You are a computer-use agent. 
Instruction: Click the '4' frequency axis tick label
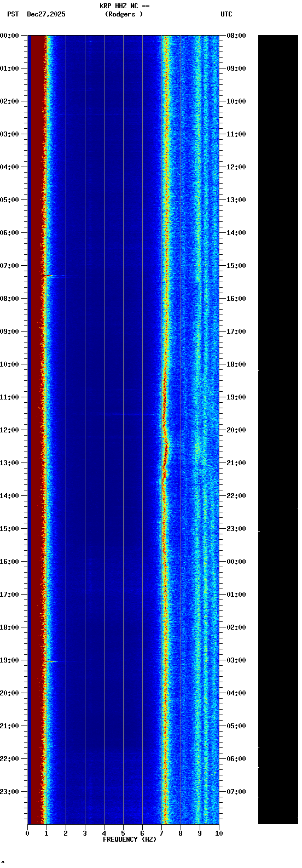[x=104, y=833]
